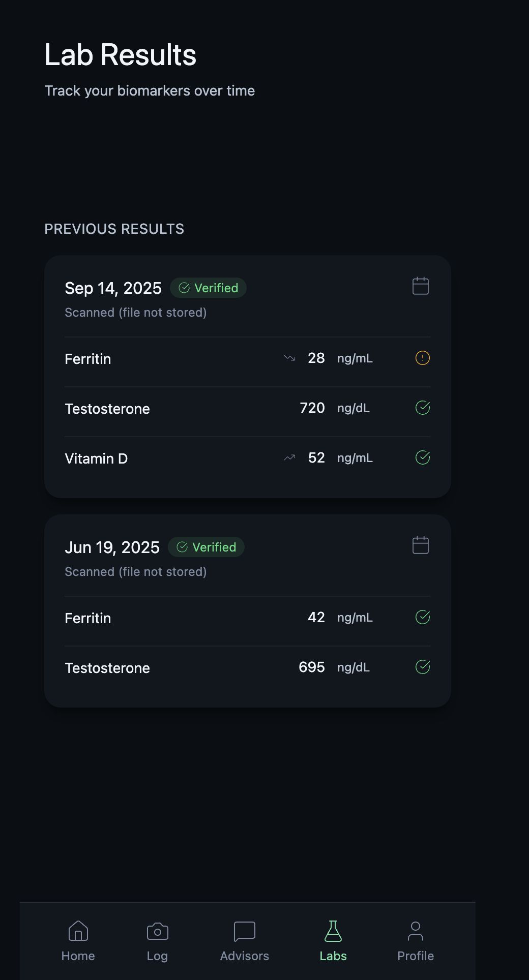529x980 pixels.
Task: Click the Sep 14, 2025 date heading
Action: [113, 288]
